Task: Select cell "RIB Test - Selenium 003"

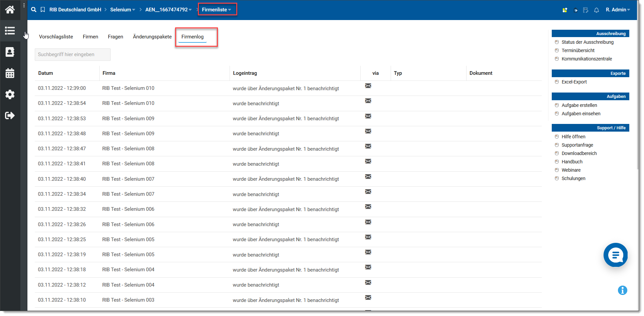Action: coord(128,300)
